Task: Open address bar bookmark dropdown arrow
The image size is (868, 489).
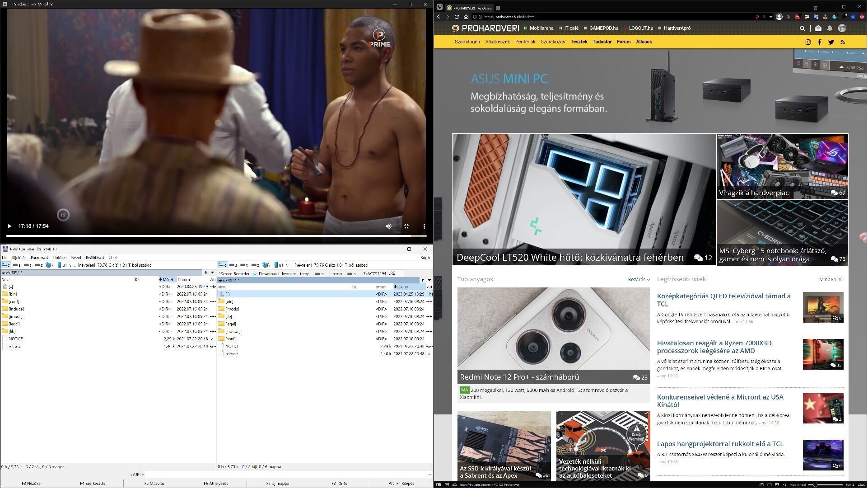Action: 771,17
